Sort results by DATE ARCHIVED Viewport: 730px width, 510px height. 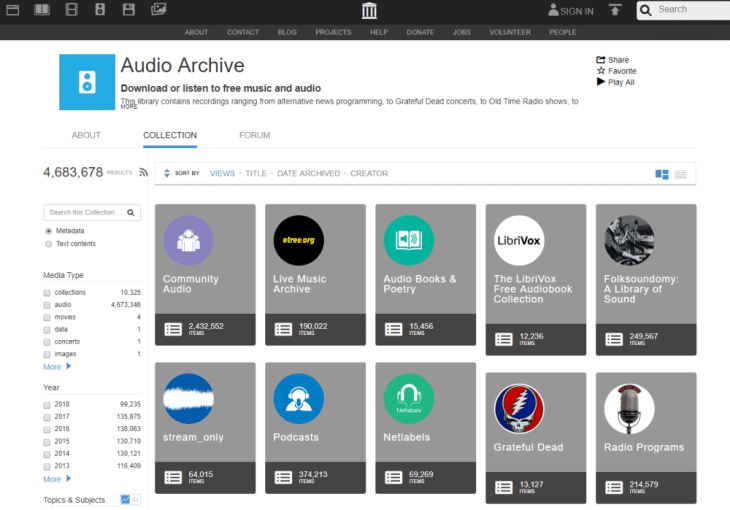309,173
